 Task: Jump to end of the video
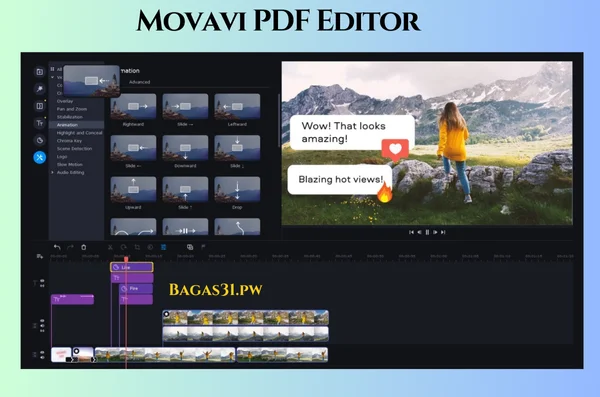(443, 232)
